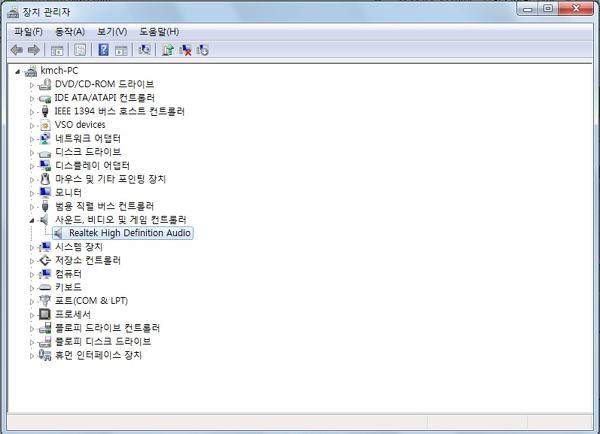Expand the 모니터 node arrow
The image size is (600, 434).
point(32,193)
